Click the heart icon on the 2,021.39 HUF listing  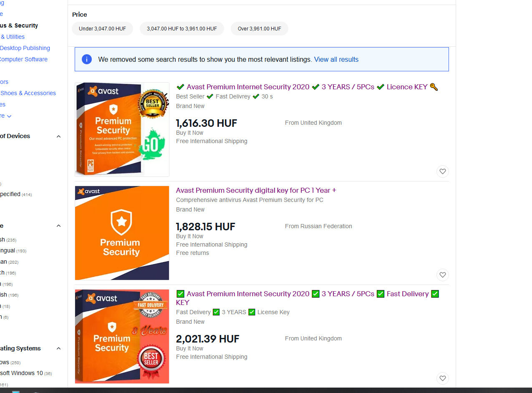(443, 378)
